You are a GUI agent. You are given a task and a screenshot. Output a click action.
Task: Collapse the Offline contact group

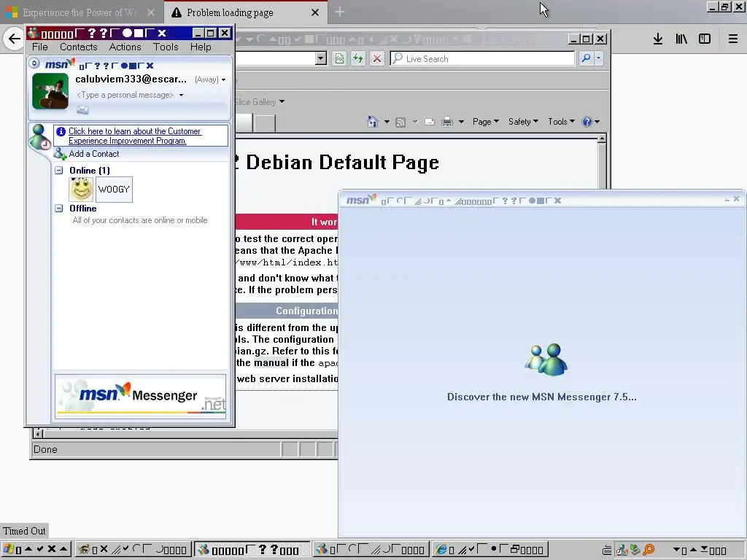58,208
